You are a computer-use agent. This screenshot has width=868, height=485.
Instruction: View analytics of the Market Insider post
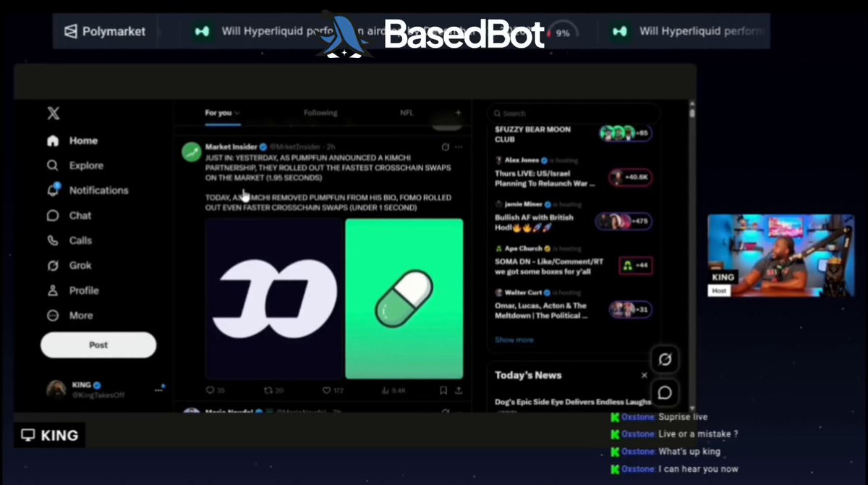click(386, 390)
